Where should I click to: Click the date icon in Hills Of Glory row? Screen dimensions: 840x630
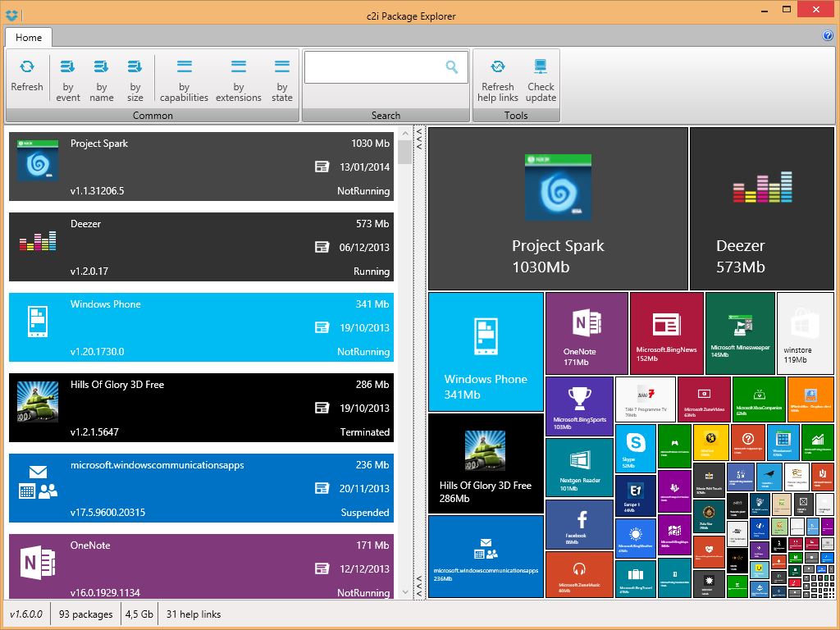322,408
